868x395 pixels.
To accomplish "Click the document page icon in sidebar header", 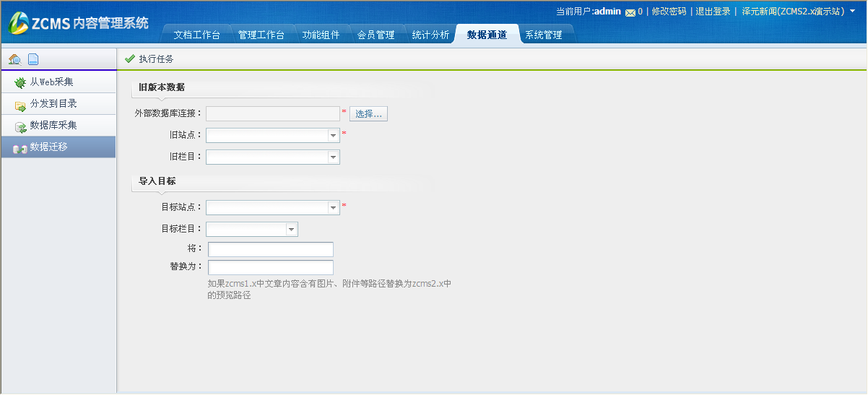I will point(33,59).
